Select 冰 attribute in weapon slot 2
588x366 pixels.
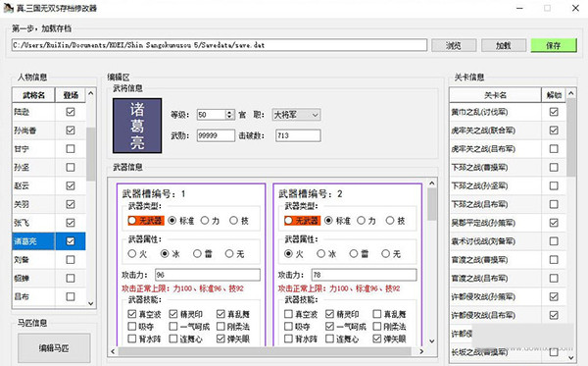[321, 254]
